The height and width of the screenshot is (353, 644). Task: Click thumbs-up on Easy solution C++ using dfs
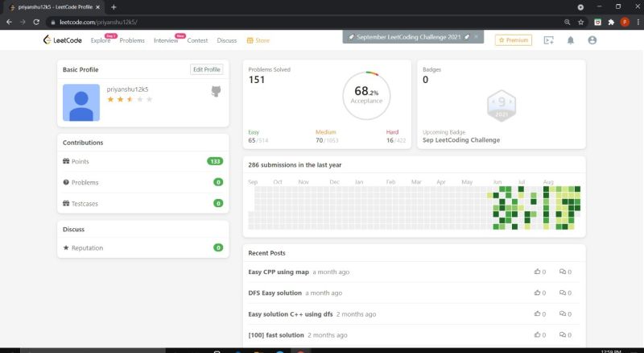tap(537, 314)
